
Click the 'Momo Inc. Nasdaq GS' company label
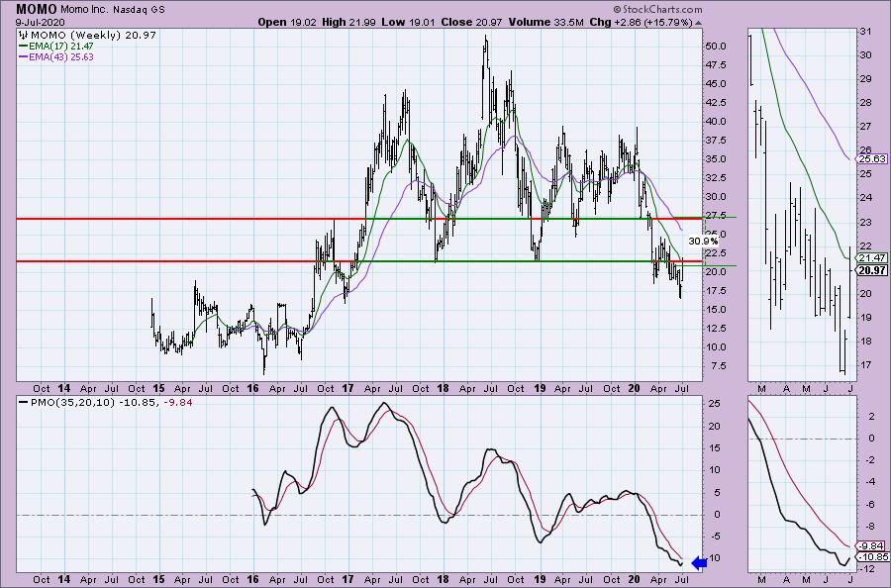113,10
